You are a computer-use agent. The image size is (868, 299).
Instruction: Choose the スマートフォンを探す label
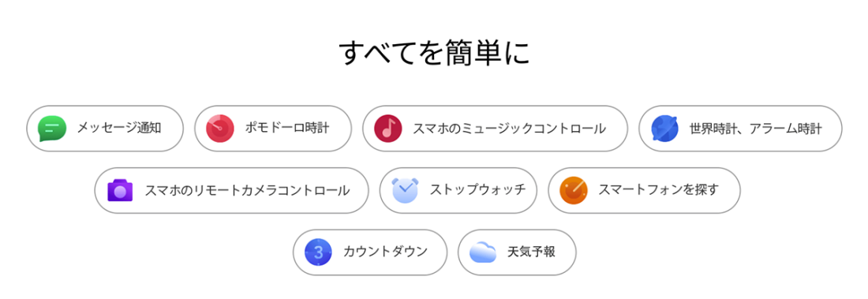pos(658,191)
